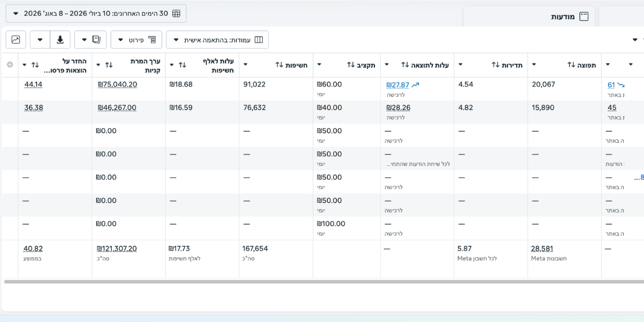Open the חשיפות column header menu arrow

(x=246, y=65)
